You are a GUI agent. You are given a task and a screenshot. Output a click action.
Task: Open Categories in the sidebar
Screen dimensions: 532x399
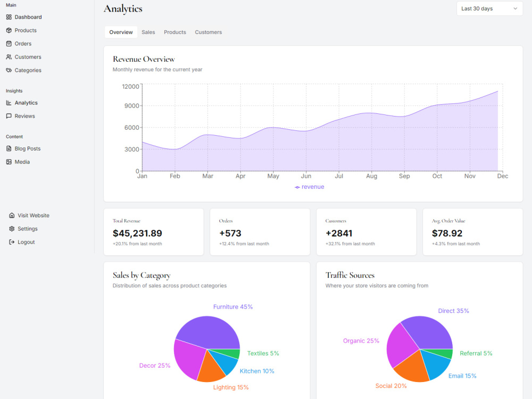pyautogui.click(x=28, y=70)
